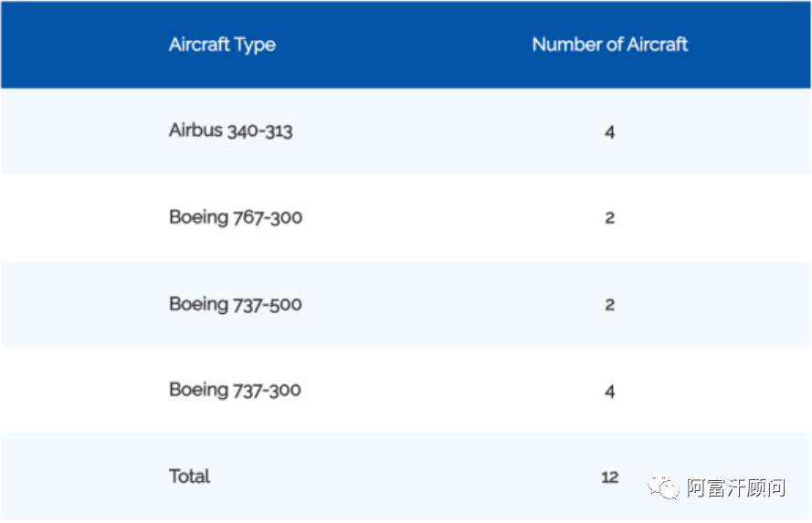The width and height of the screenshot is (812, 523).
Task: Select the Boeing 737-500 row label
Action: pyautogui.click(x=235, y=304)
